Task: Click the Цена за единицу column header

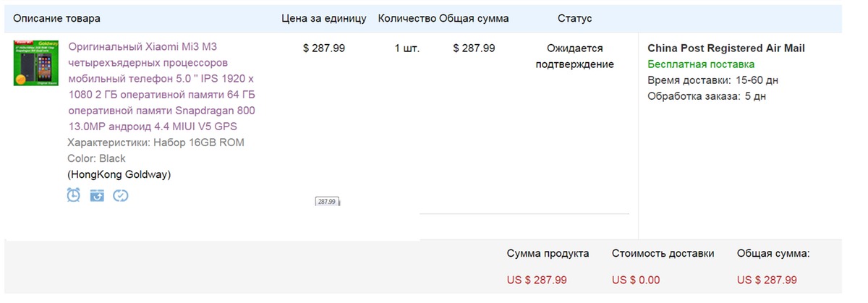Action: [x=324, y=18]
